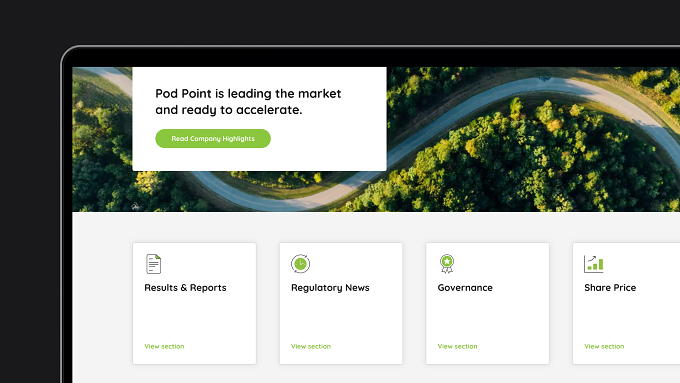Select the Results & Reports card title
Image resolution: width=680 pixels, height=383 pixels.
(185, 288)
